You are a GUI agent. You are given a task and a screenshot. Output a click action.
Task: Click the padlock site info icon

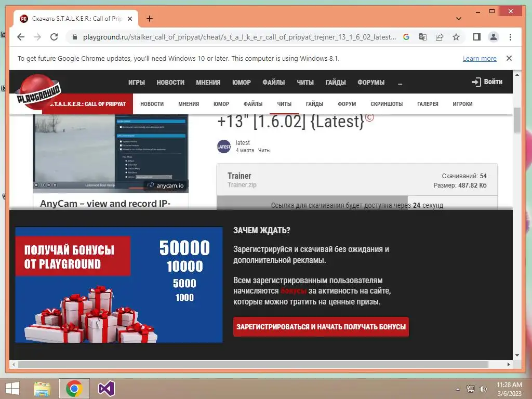pos(75,37)
